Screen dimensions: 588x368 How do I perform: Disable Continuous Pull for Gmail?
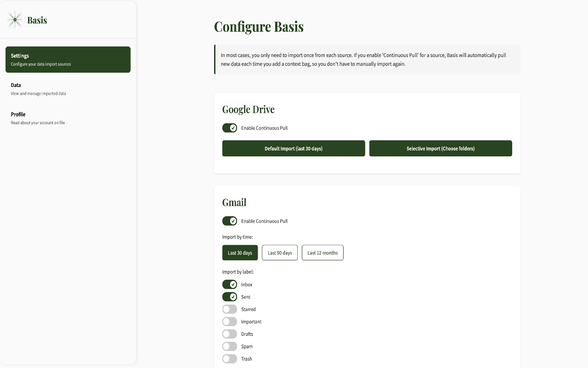pyautogui.click(x=230, y=221)
